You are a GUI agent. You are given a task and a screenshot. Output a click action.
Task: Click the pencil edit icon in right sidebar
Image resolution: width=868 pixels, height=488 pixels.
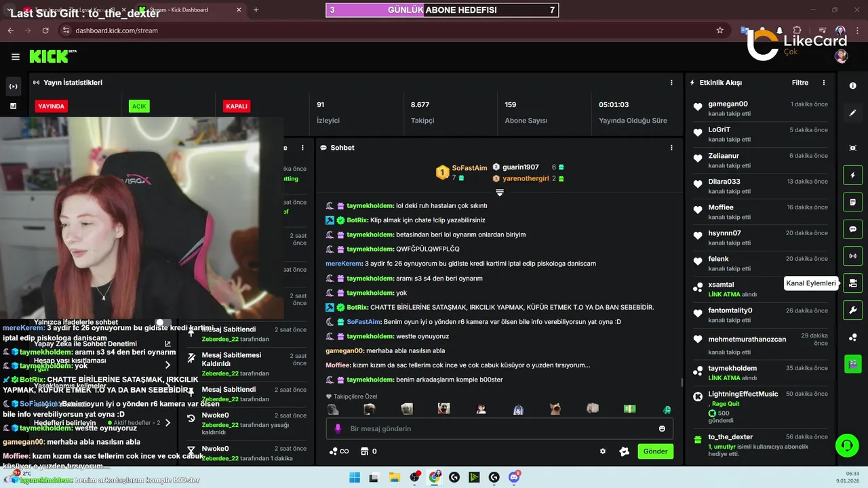(853, 113)
